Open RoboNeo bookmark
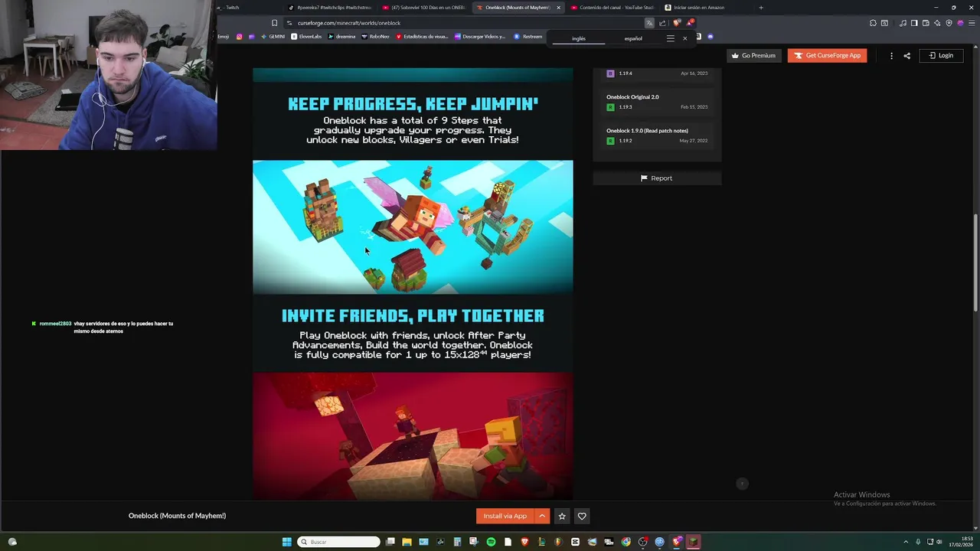The image size is (980, 551). coord(376,37)
